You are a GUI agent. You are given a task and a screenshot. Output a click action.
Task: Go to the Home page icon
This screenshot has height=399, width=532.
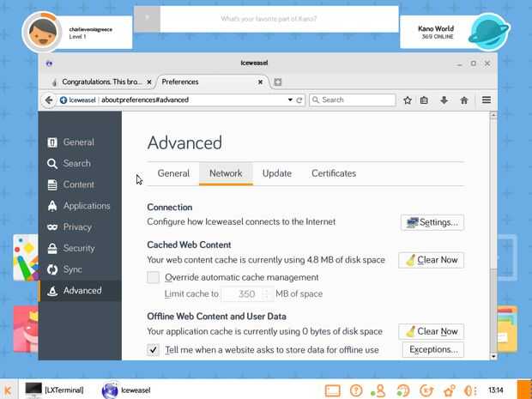coord(464,100)
